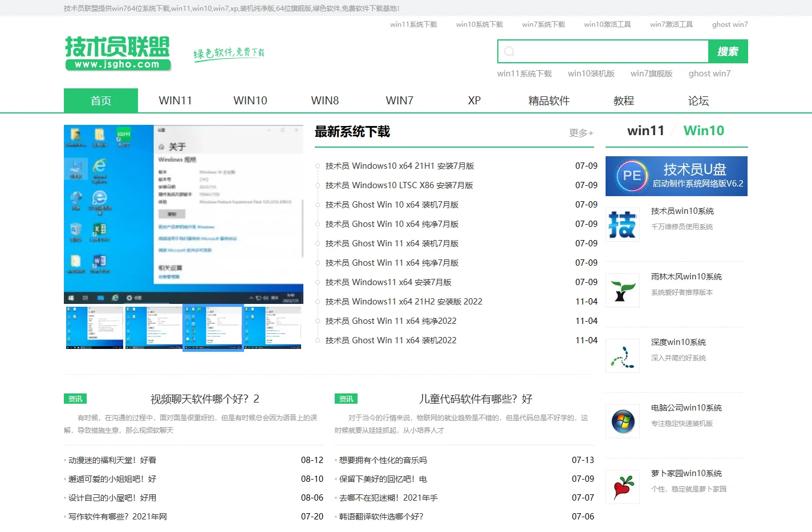Open the WIN7 navigation menu
Image resolution: width=812 pixels, height=532 pixels.
point(400,100)
